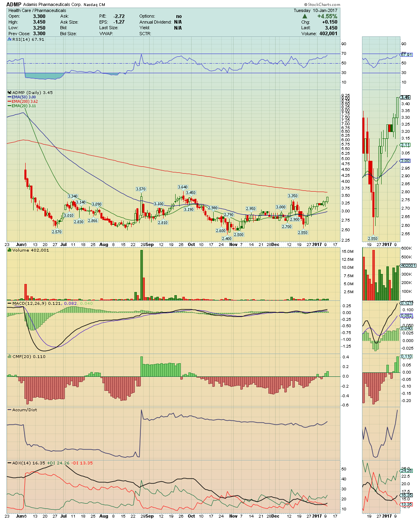The width and height of the screenshot is (420, 520).
Task: Click the 402001 volume tag in zoom panel
Action: click(408, 265)
